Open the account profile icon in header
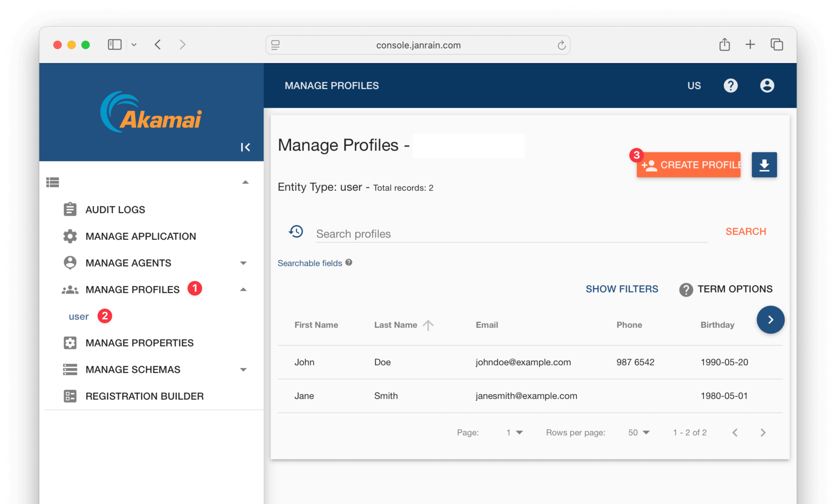The height and width of the screenshot is (504, 836). 767,86
